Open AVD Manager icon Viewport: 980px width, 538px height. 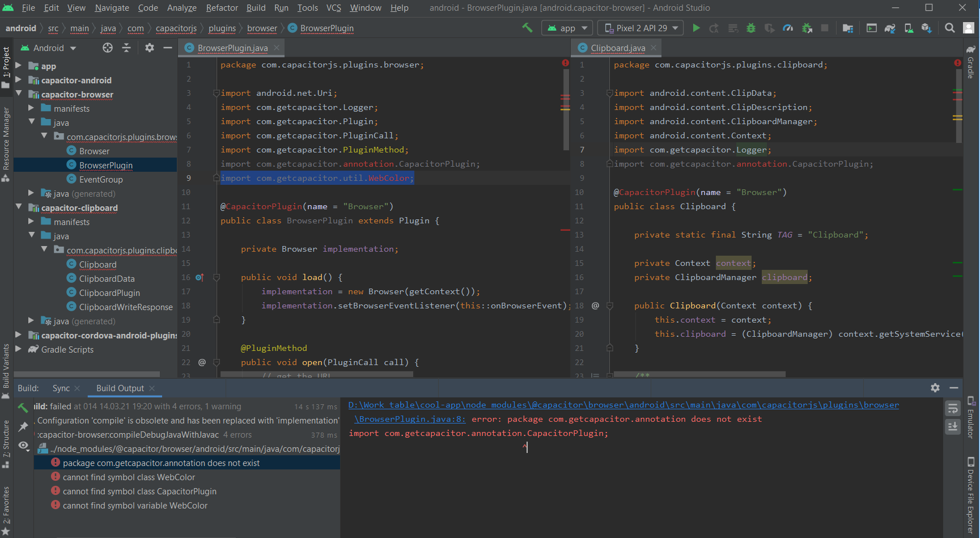[909, 28]
